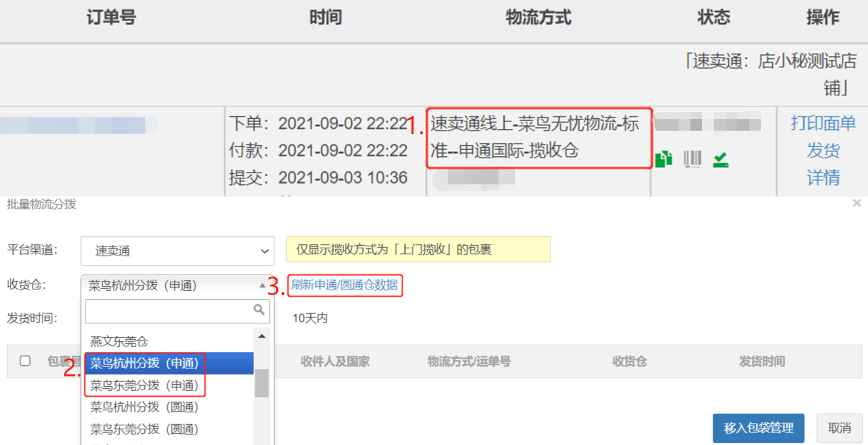Viewport: 868px width, 445px height.
Task: Click the 物流方式/运单号 column header
Action: [x=469, y=361]
